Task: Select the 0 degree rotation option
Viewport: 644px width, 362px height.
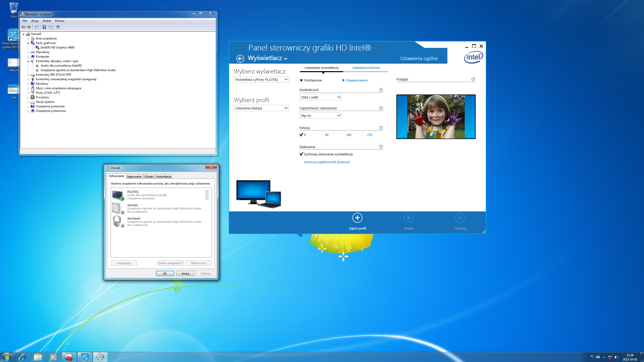Action: pos(303,135)
